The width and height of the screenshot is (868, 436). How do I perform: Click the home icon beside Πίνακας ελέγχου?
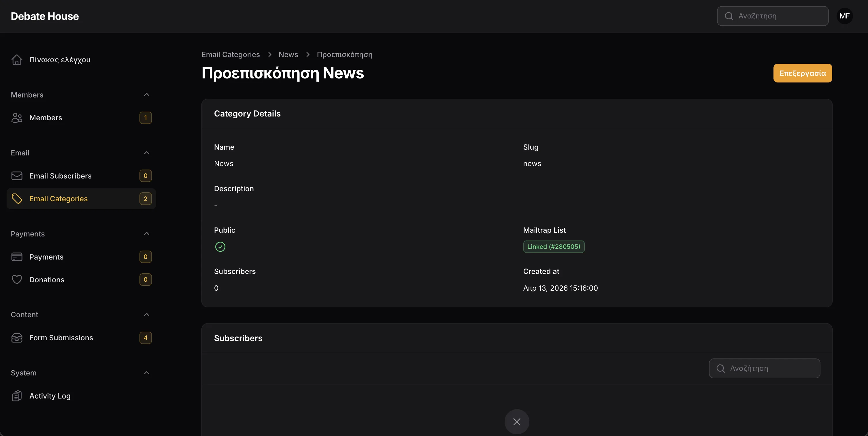17,60
